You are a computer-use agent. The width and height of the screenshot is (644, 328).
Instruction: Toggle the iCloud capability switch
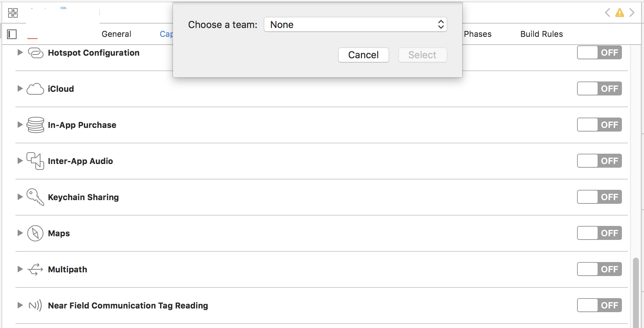[x=599, y=89]
